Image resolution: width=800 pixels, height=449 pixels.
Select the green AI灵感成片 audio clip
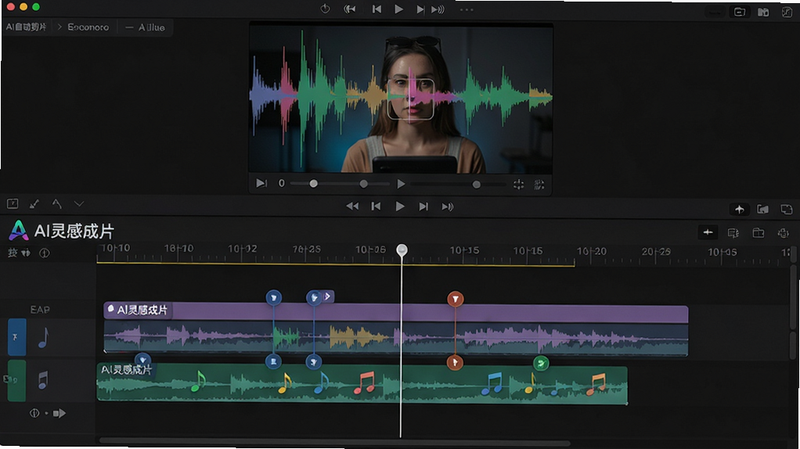point(362,383)
